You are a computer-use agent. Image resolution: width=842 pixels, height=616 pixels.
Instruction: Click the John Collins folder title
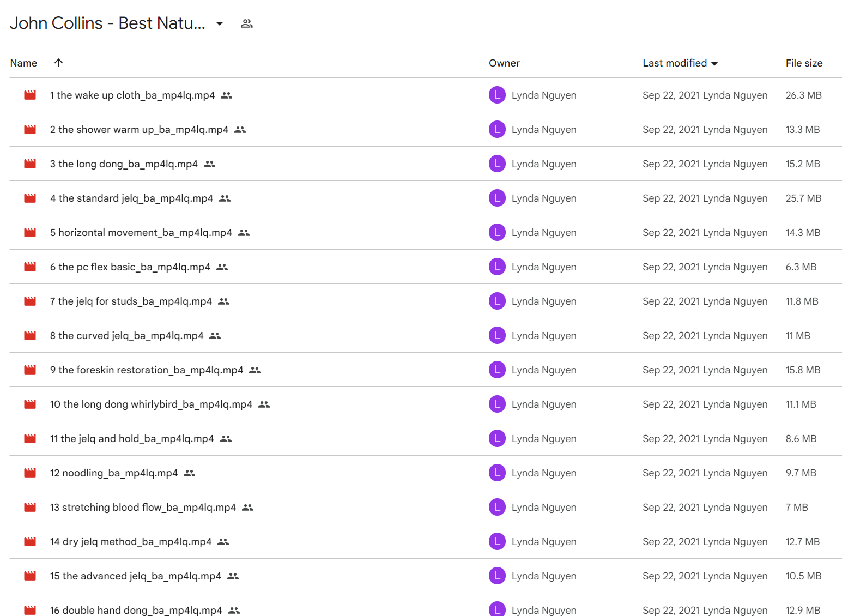click(107, 23)
